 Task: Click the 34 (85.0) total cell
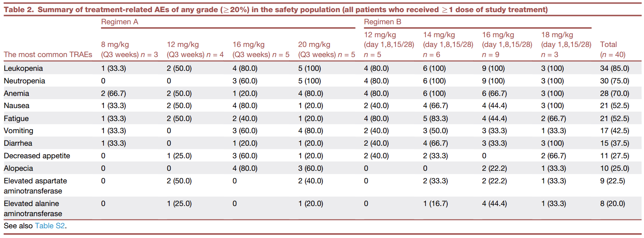(615, 68)
